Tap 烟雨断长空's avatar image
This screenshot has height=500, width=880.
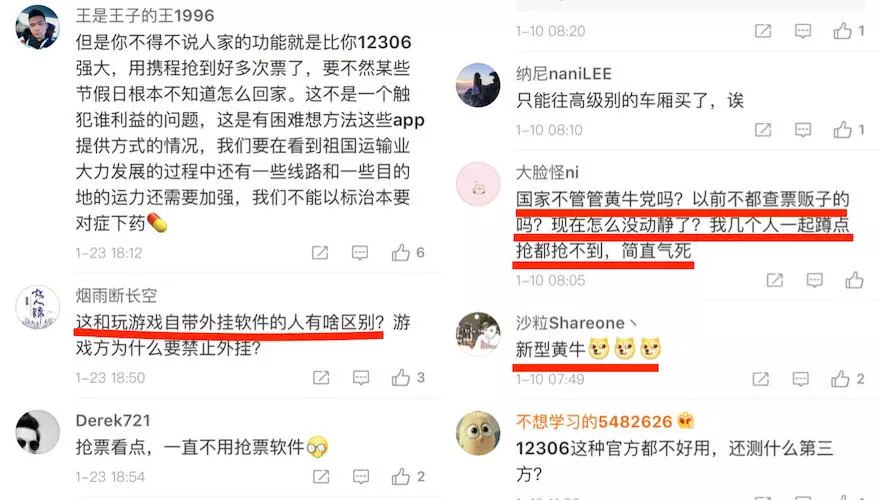point(38,308)
